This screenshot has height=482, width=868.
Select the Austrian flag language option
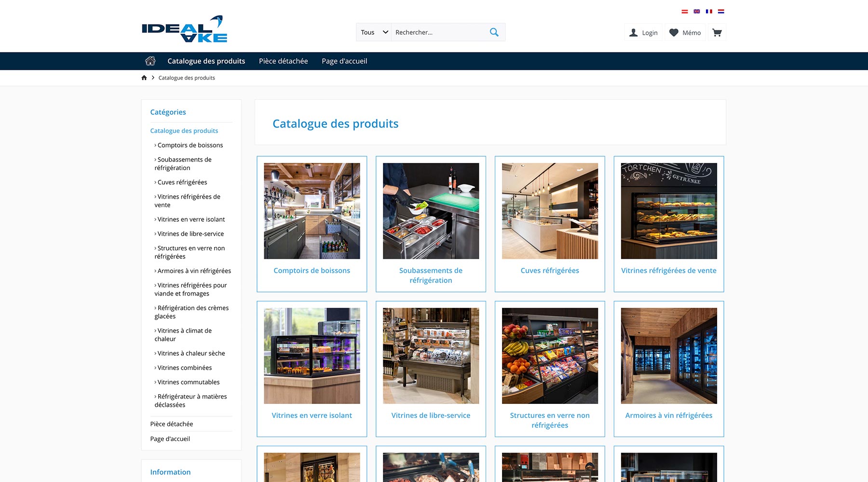click(684, 10)
